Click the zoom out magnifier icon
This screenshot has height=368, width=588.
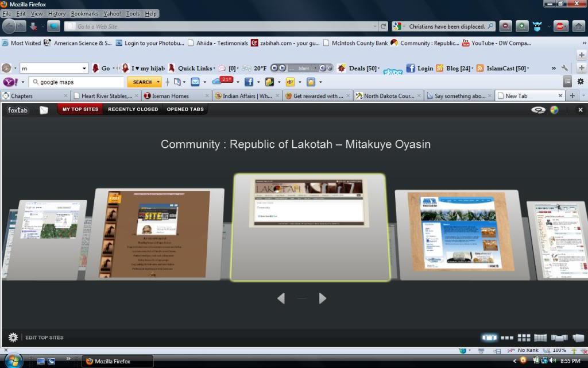coord(505,26)
